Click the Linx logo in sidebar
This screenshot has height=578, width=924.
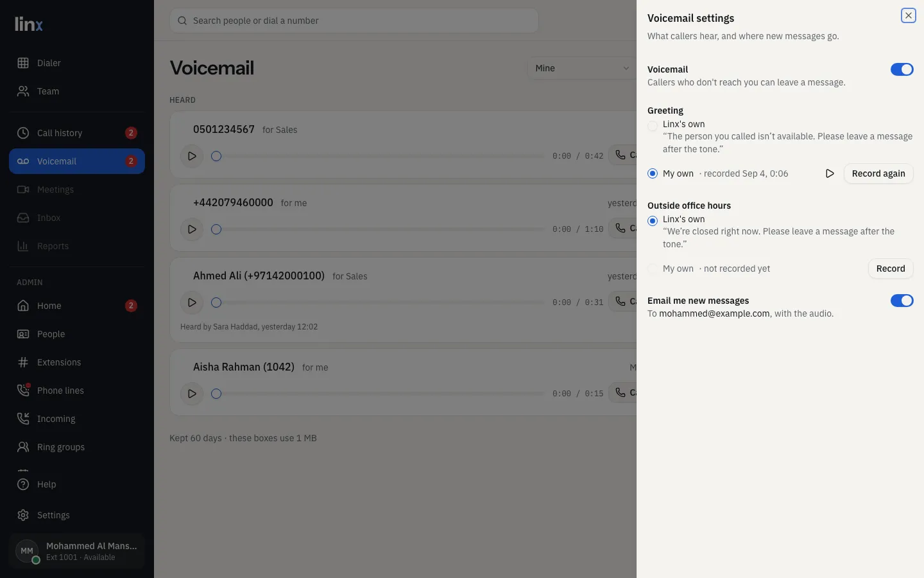pyautogui.click(x=29, y=24)
